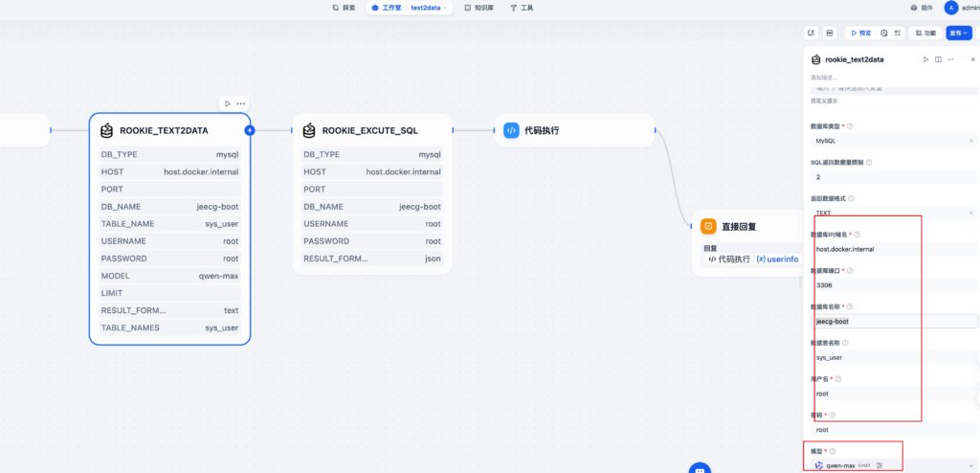Open model parameter settings beside qwen-max

[879, 465]
